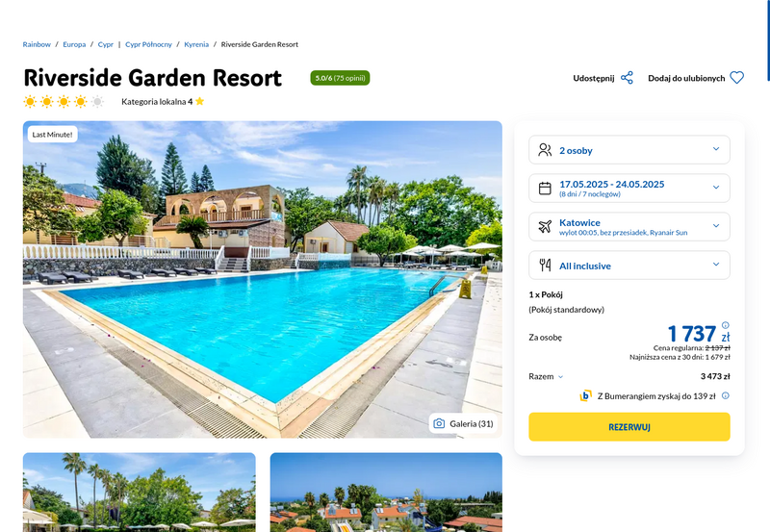The image size is (770, 532).
Task: Click the airplane icon in the Katowice field
Action: [x=545, y=227]
